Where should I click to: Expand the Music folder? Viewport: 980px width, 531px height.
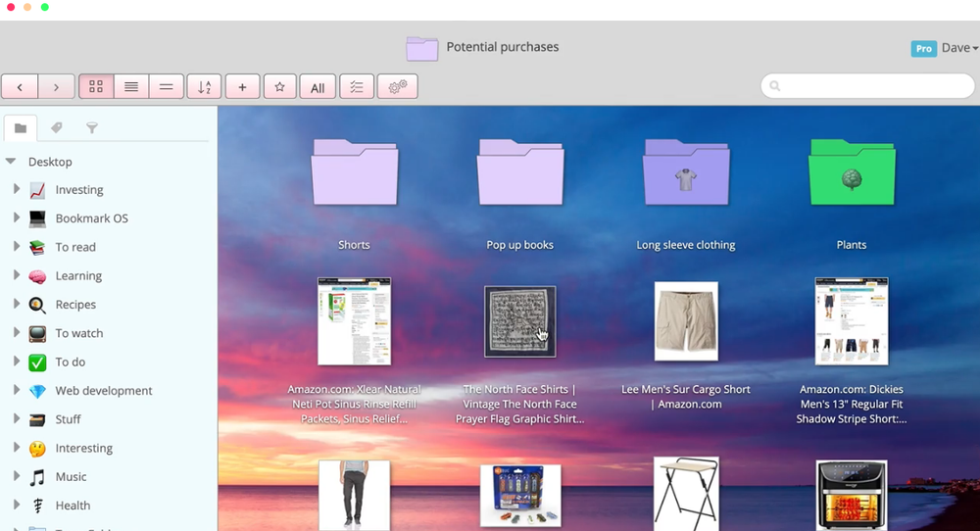tap(17, 476)
